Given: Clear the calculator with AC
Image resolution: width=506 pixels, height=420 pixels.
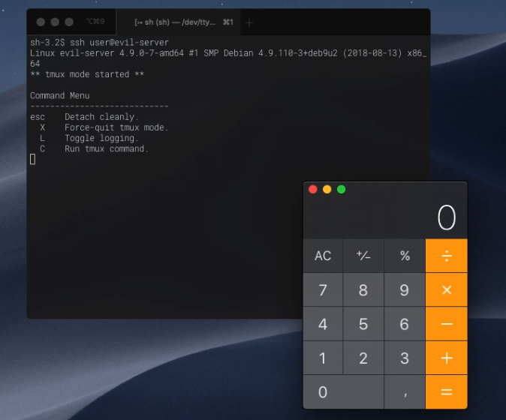Looking at the screenshot, I should tap(323, 256).
